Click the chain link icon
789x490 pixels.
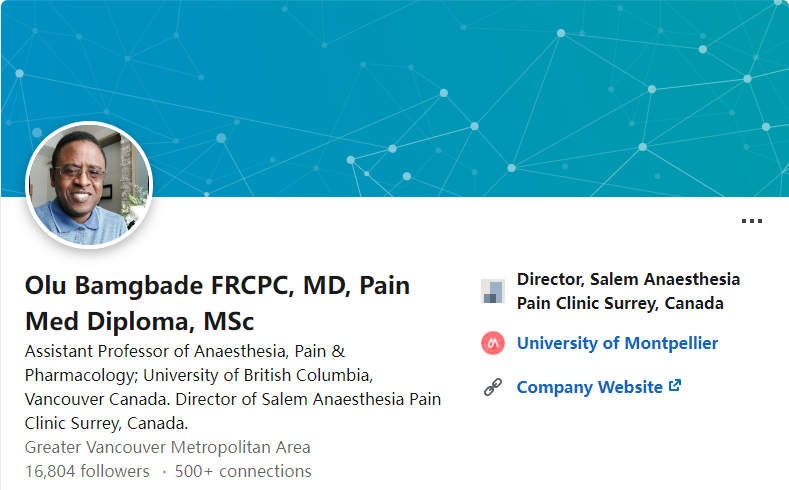(493, 387)
